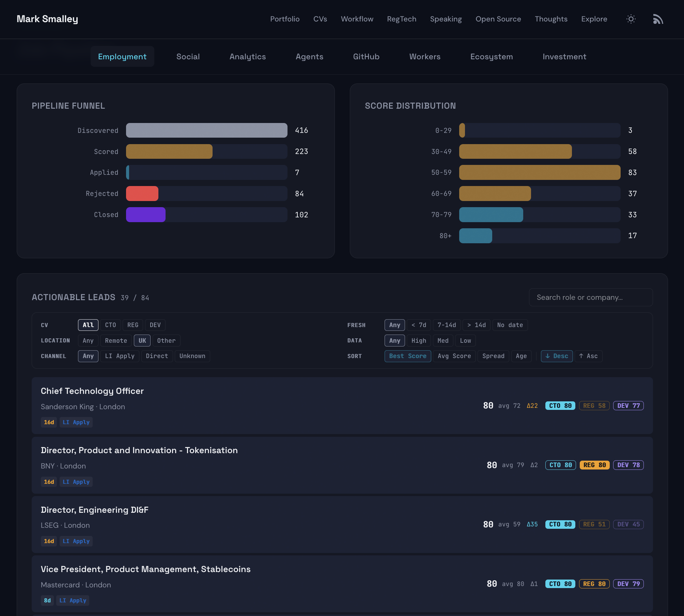The width and height of the screenshot is (684, 616).
Task: Click the Rejected red funnel bar
Action: [142, 194]
